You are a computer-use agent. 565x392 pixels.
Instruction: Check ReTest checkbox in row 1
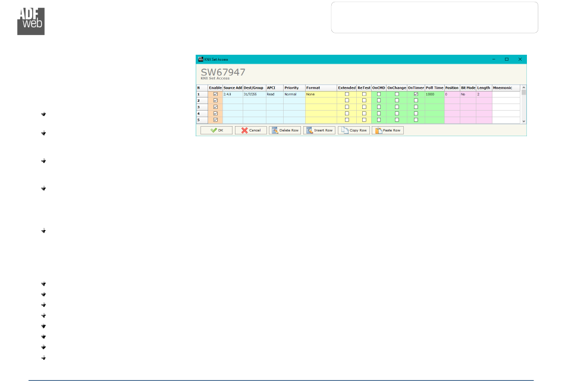point(364,94)
